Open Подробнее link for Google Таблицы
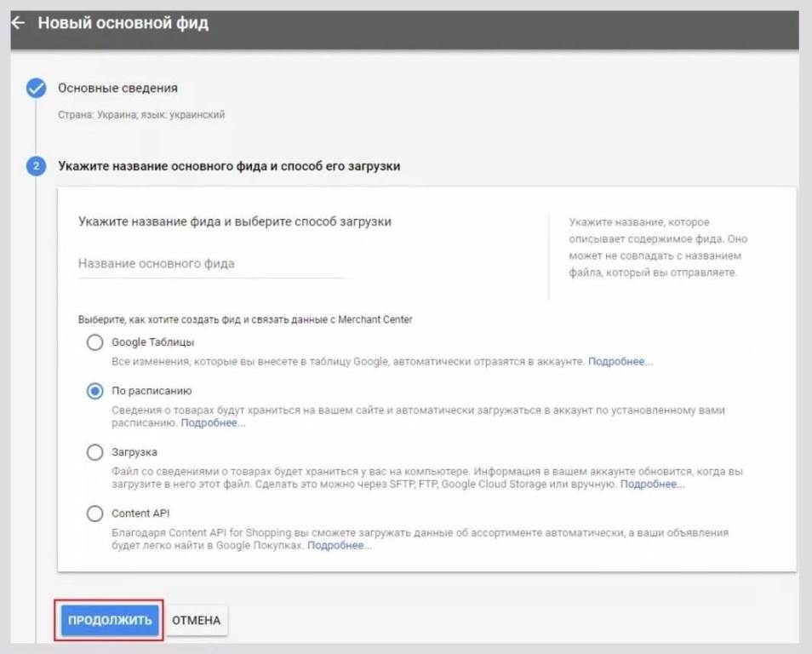The height and width of the screenshot is (654, 812). (x=620, y=362)
